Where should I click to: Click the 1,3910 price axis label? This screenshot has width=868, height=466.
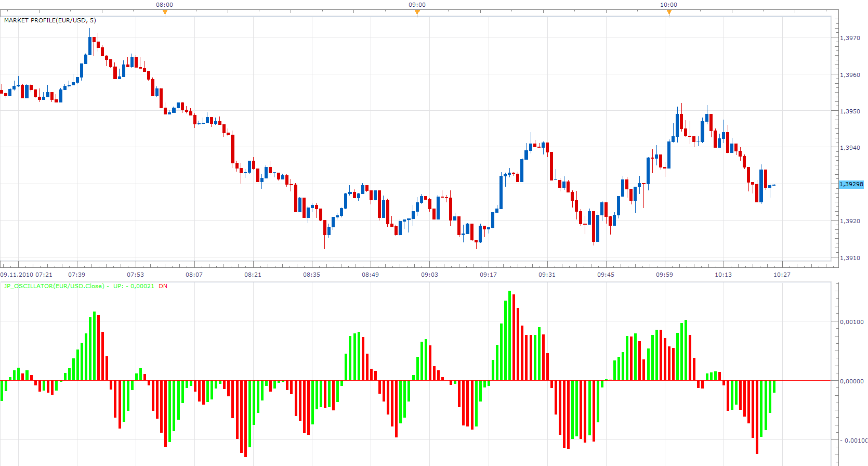(850, 258)
